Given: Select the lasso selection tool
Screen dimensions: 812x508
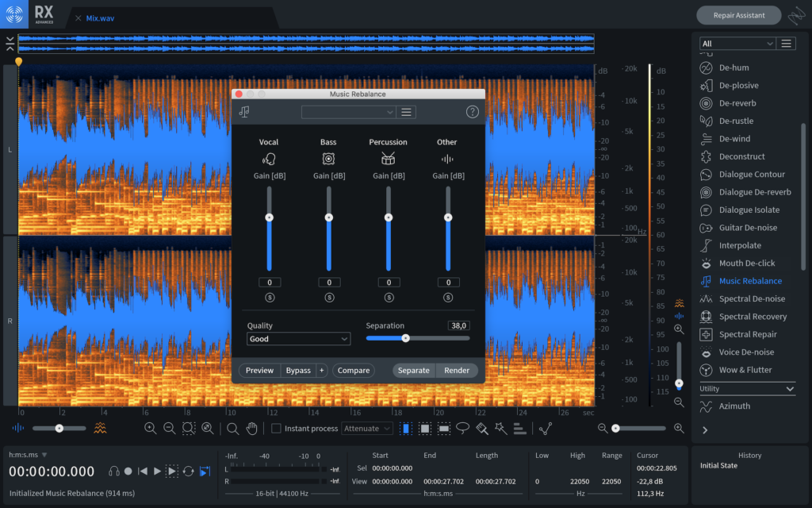Looking at the screenshot, I should click(x=463, y=429).
